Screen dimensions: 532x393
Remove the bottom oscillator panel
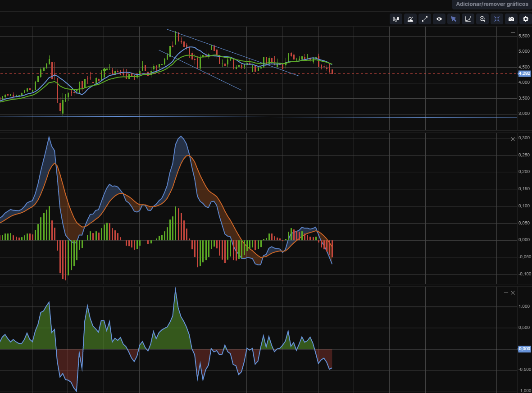coord(513,293)
